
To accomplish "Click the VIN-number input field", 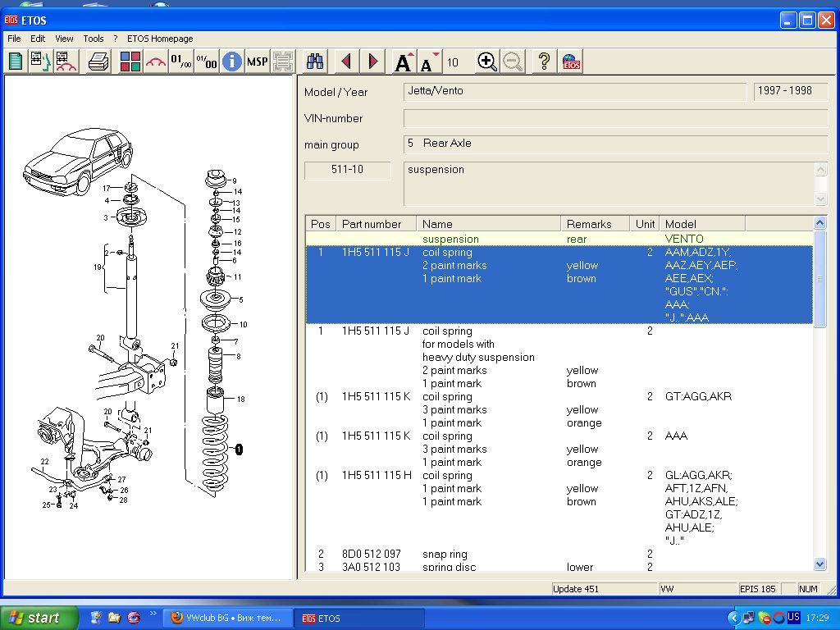I will click(x=615, y=118).
